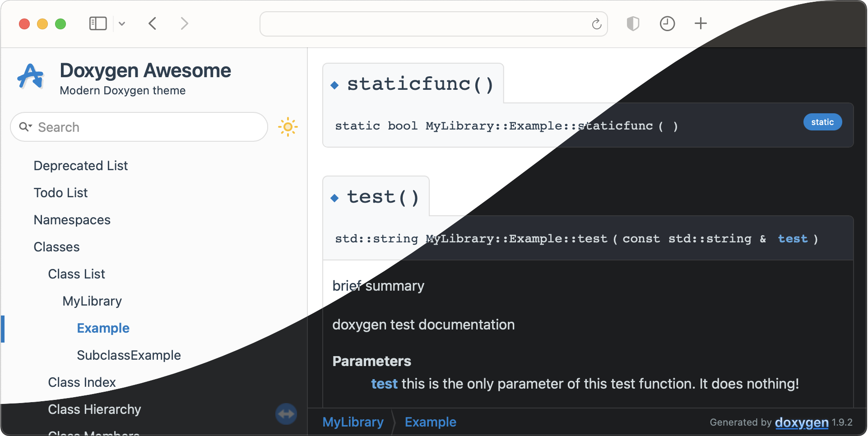The image size is (868, 436).
Task: Select the staticfunc() member tab
Action: pos(419,83)
